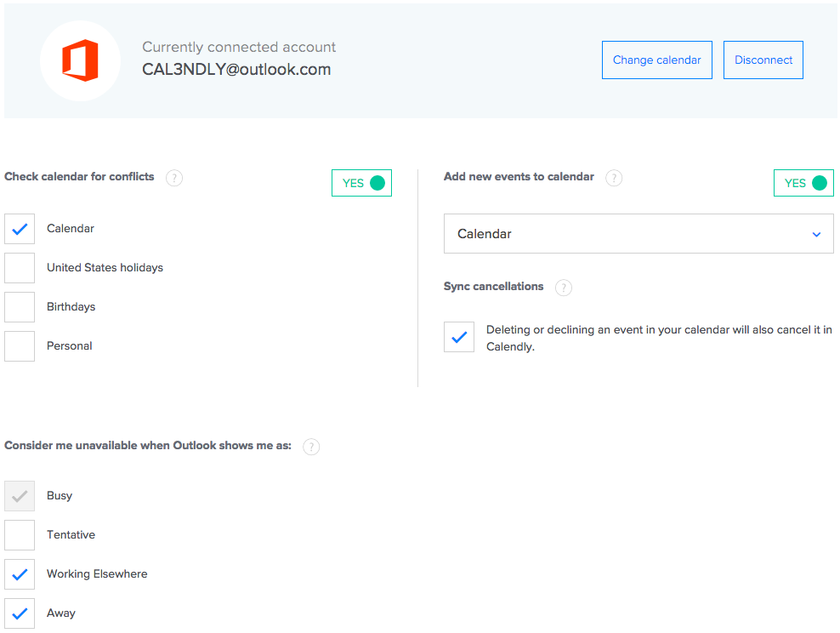Screen dimensions: 840x633
Task: Open help for Consider me unavailable setting
Action: pyautogui.click(x=311, y=447)
